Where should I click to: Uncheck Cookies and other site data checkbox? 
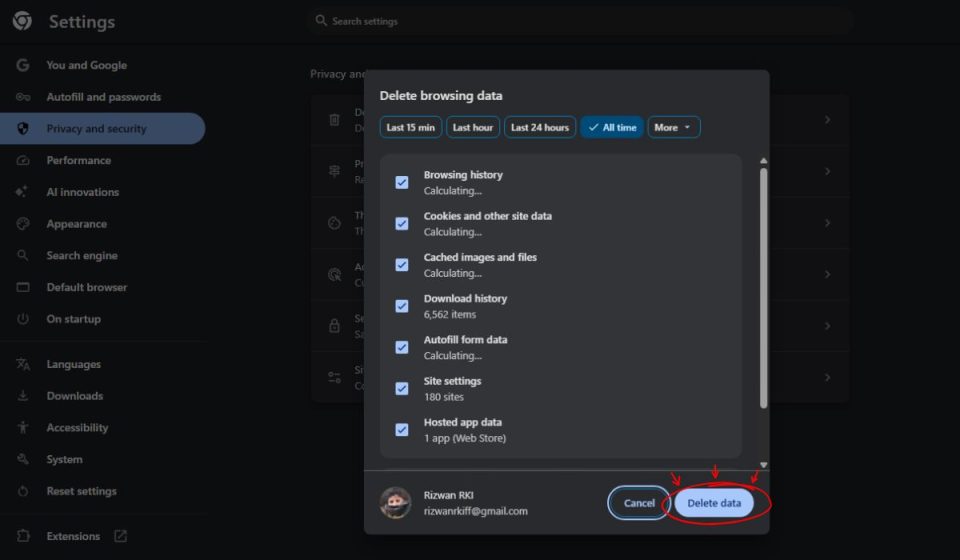pyautogui.click(x=402, y=223)
